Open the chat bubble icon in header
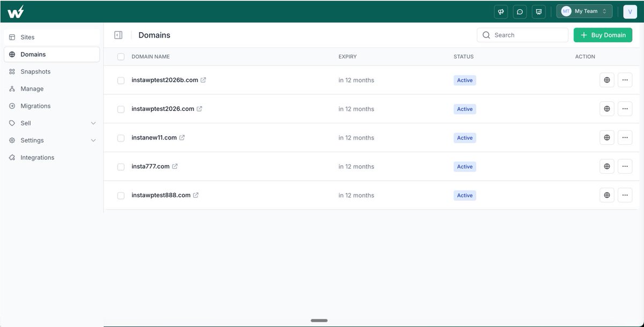 click(x=519, y=11)
